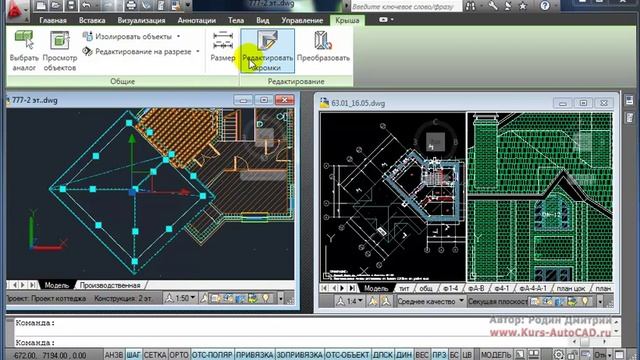
Task: Open status bar menu arrow in 777-2 window
Action: point(281,299)
